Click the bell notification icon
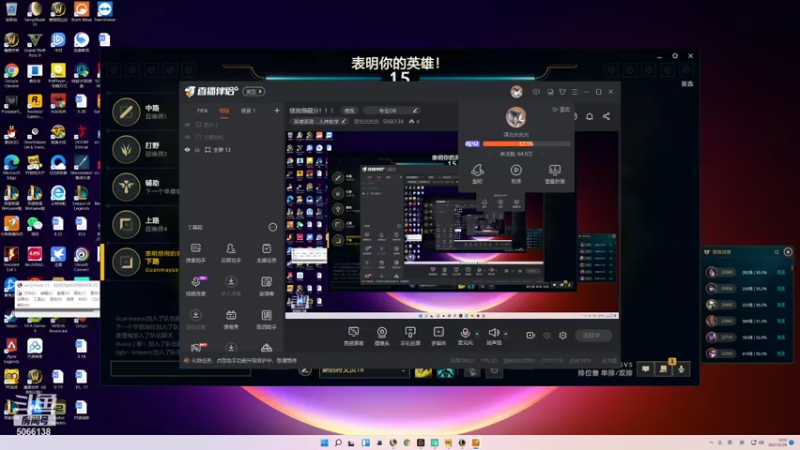 point(589,116)
